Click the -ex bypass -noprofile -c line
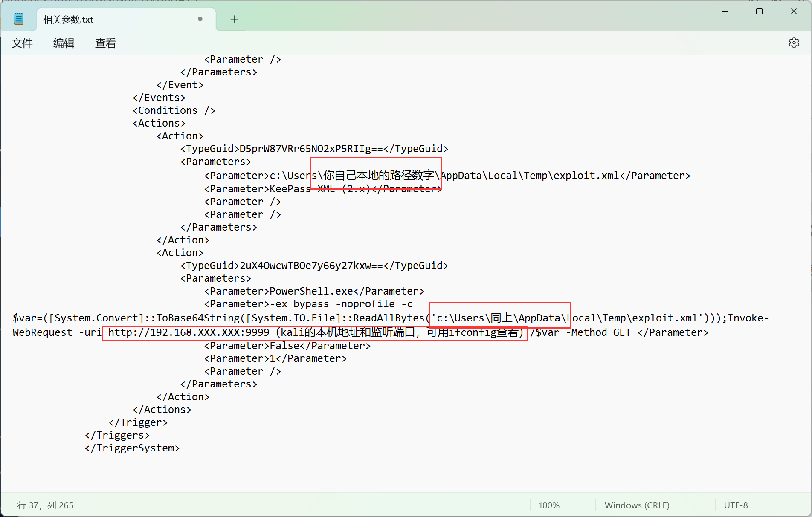 tap(308, 304)
